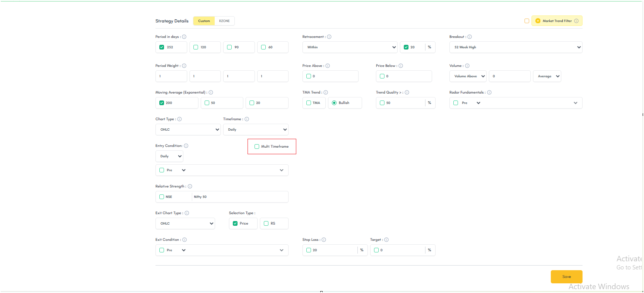Click info icon beside Target label

pos(386,240)
